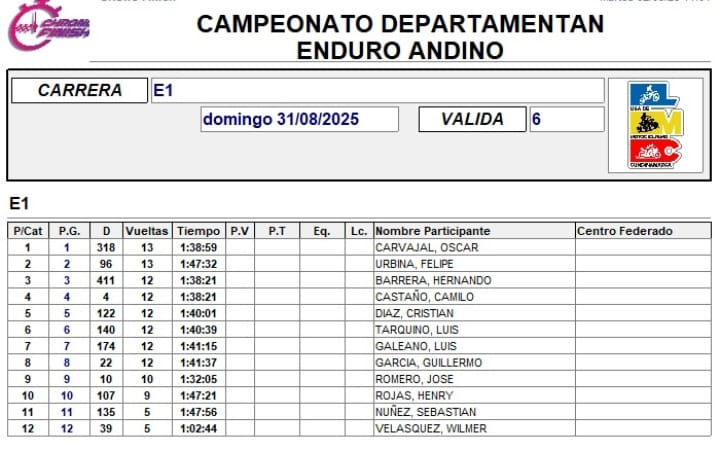720x454 pixels.
Task: Click the yellow motorcycle M logo
Action: pos(654,123)
